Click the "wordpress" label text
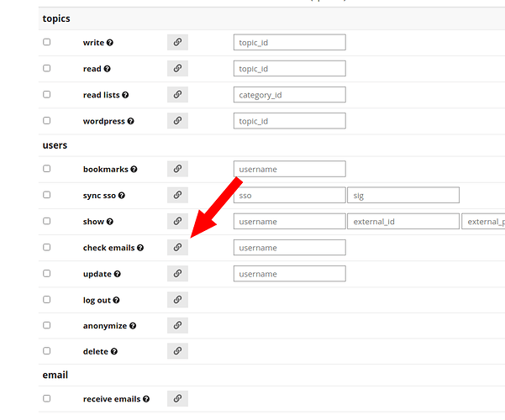 tap(103, 122)
